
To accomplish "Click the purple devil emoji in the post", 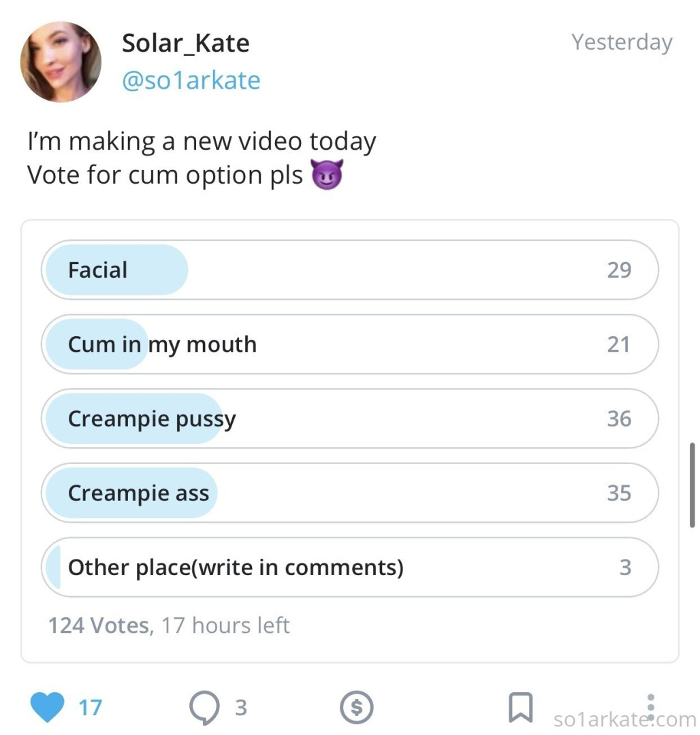I will click(327, 176).
